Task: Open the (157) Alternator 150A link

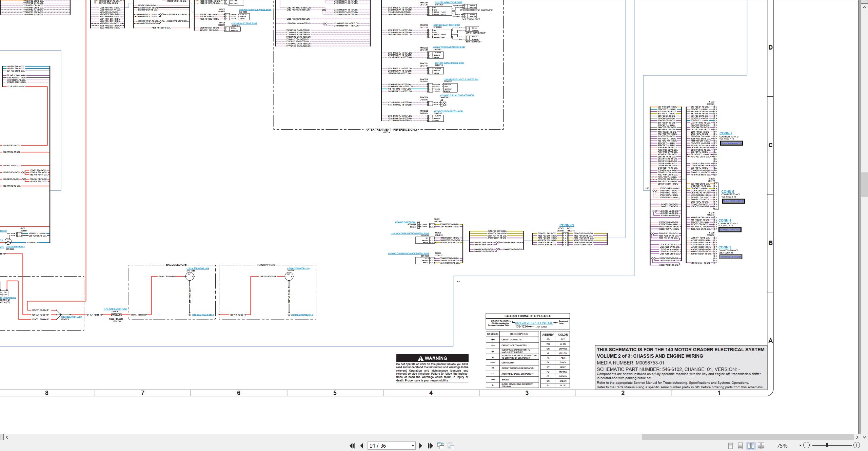Action: (x=198, y=268)
